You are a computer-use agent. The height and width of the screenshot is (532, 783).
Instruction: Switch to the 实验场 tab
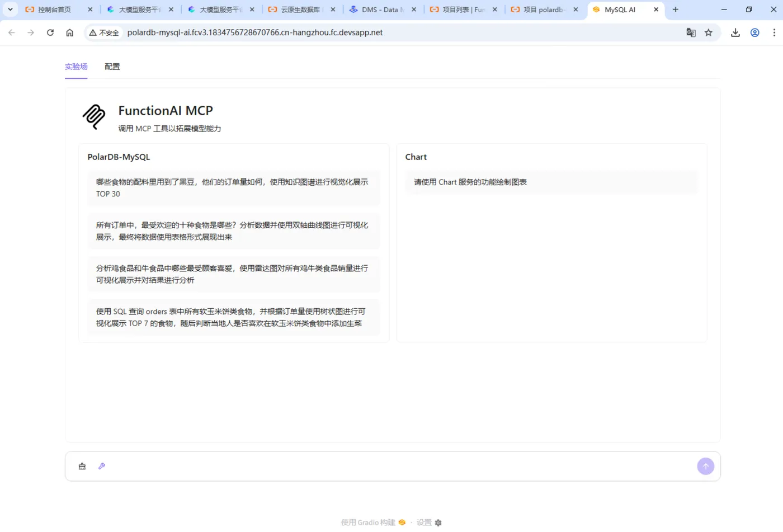(76, 67)
